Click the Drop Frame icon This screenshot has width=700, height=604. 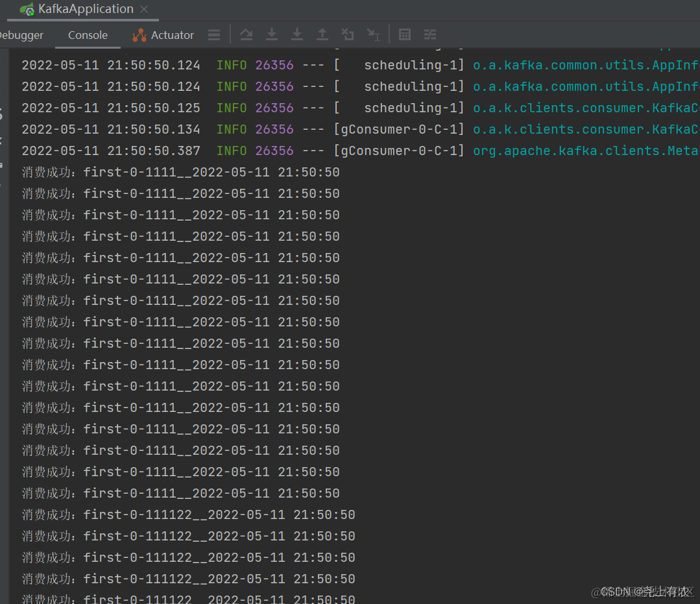click(348, 34)
